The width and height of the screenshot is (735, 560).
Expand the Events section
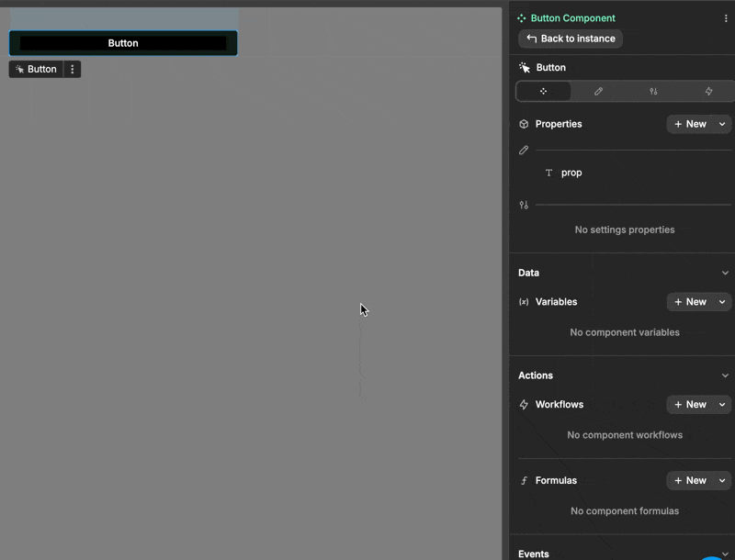point(725,553)
